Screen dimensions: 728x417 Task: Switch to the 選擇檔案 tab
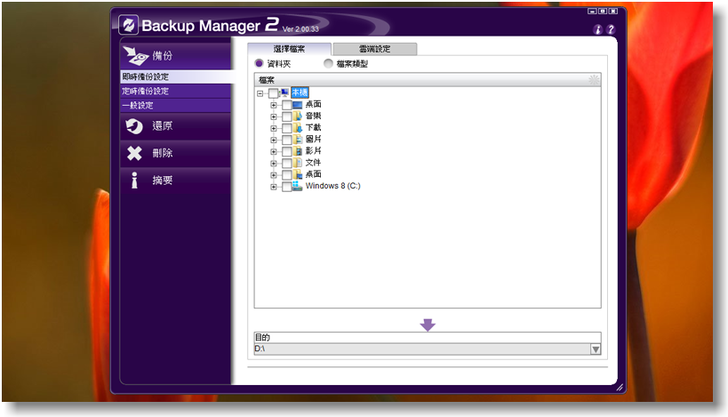tap(289, 49)
